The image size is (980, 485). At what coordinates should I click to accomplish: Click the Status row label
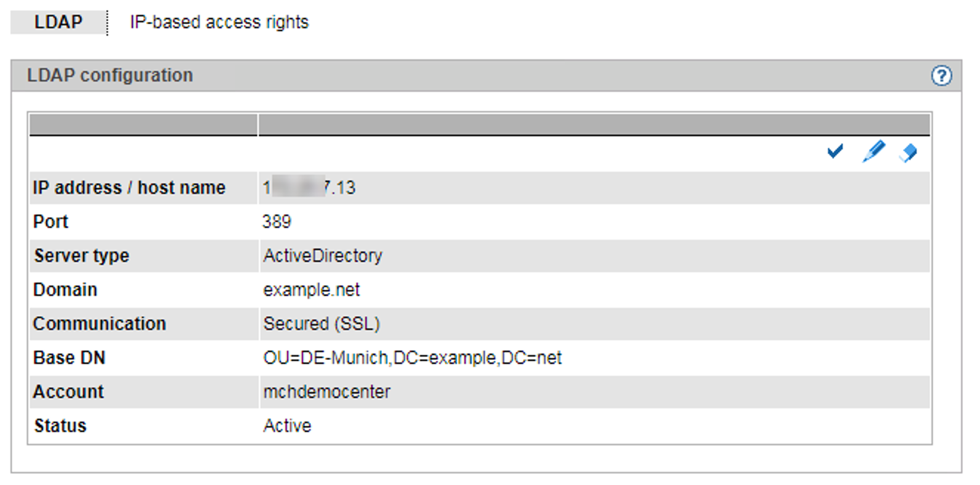click(x=60, y=426)
